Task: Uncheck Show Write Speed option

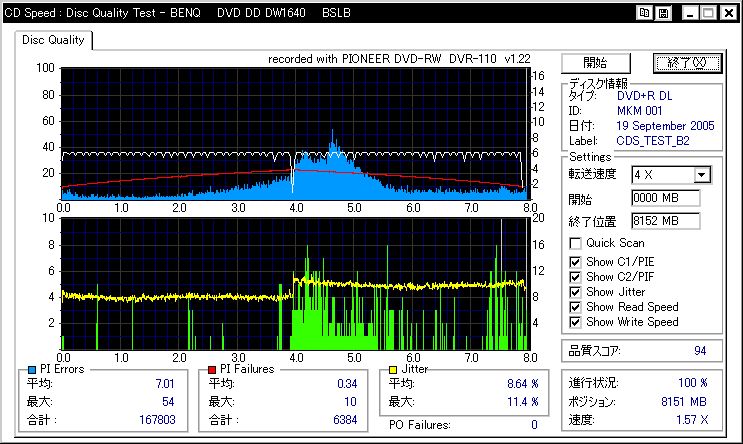Action: pyautogui.click(x=575, y=322)
